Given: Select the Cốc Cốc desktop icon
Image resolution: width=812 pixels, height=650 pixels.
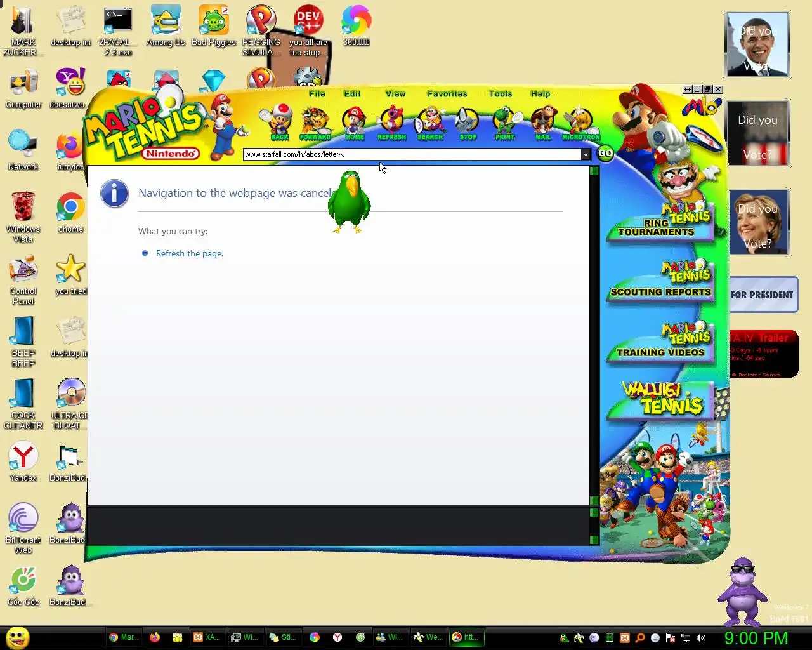Looking at the screenshot, I should (x=23, y=586).
